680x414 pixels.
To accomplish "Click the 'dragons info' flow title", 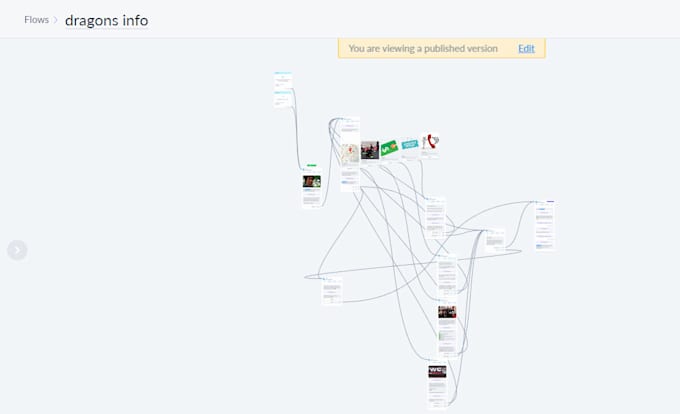I will click(x=107, y=20).
